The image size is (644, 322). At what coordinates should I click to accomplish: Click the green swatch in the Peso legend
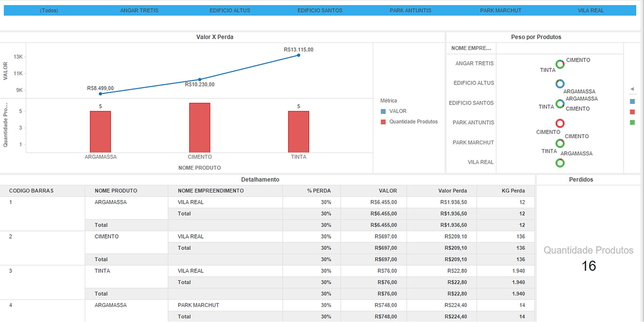point(632,123)
